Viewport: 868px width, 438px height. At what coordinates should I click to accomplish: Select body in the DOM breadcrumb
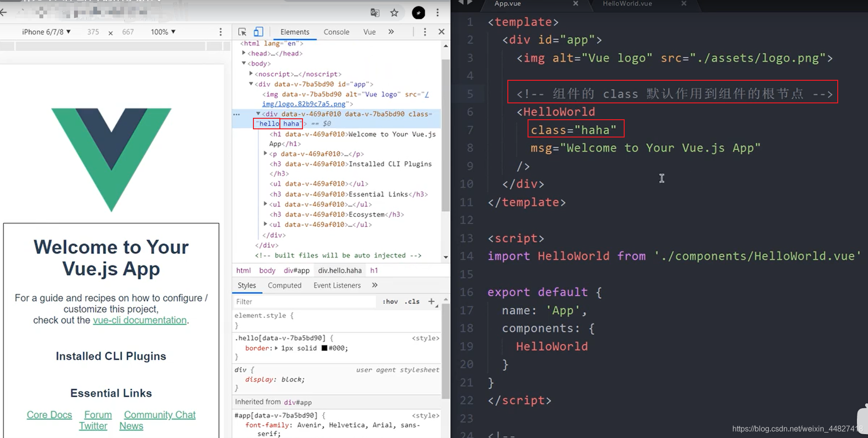click(x=267, y=270)
